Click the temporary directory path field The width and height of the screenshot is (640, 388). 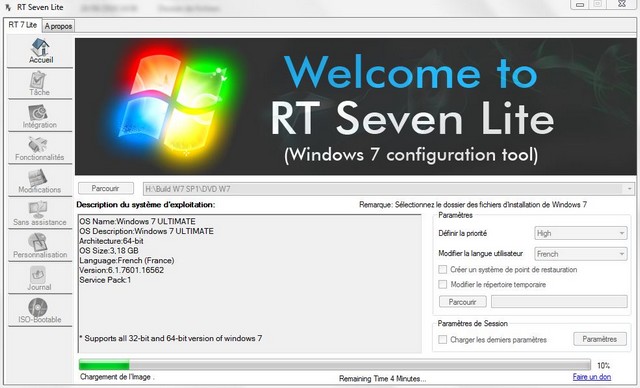click(x=559, y=302)
